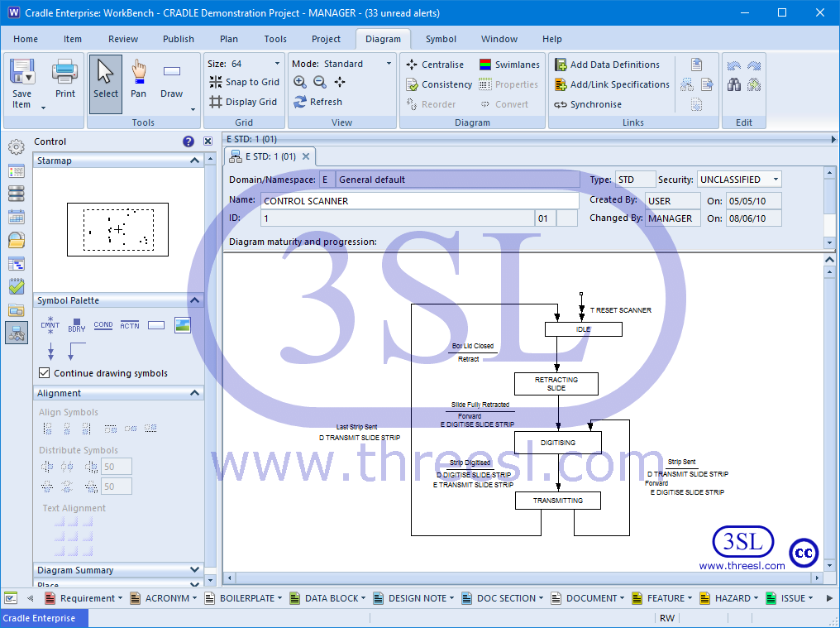
Task: Open the Publish ribbon tab
Action: point(179,39)
